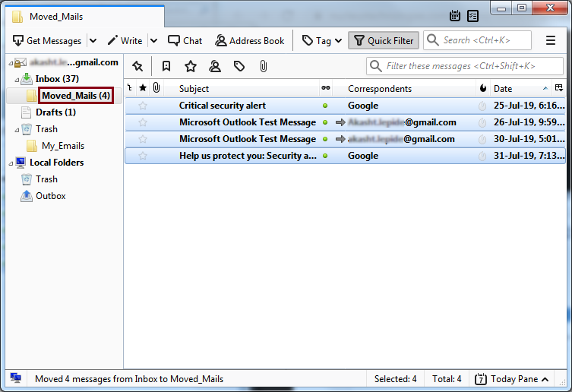Star the 30-Jul-19 Outlook Test Message
This screenshot has width=572, height=392.
143,139
